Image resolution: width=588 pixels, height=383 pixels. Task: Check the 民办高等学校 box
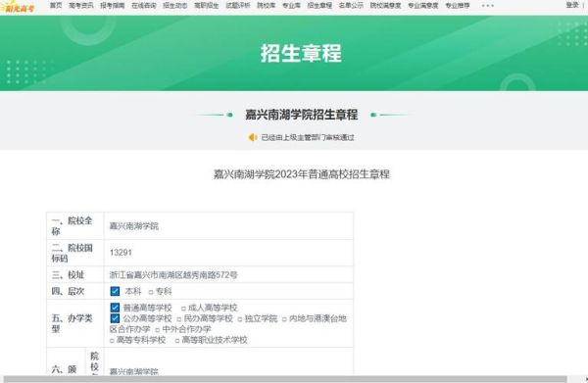coord(179,319)
